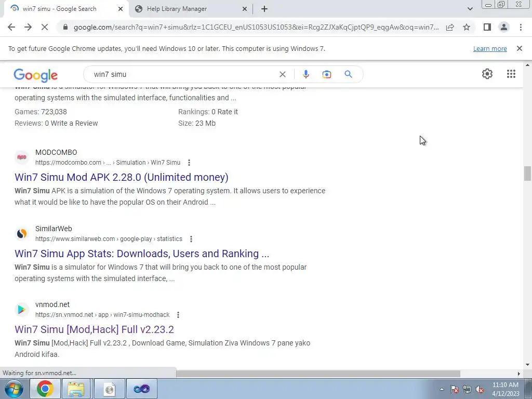Open 'Win7 Simu [Mod,Hack] Full v2.23.2' result

pyautogui.click(x=95, y=329)
